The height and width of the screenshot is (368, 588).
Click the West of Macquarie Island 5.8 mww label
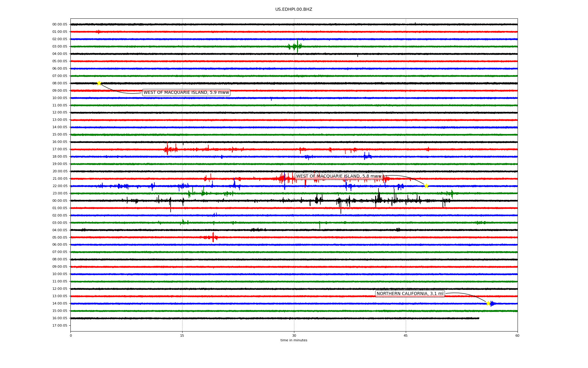point(339,176)
